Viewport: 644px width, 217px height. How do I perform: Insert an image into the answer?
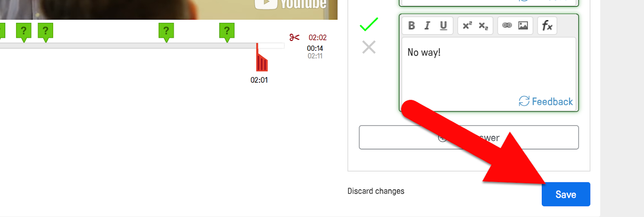(523, 26)
